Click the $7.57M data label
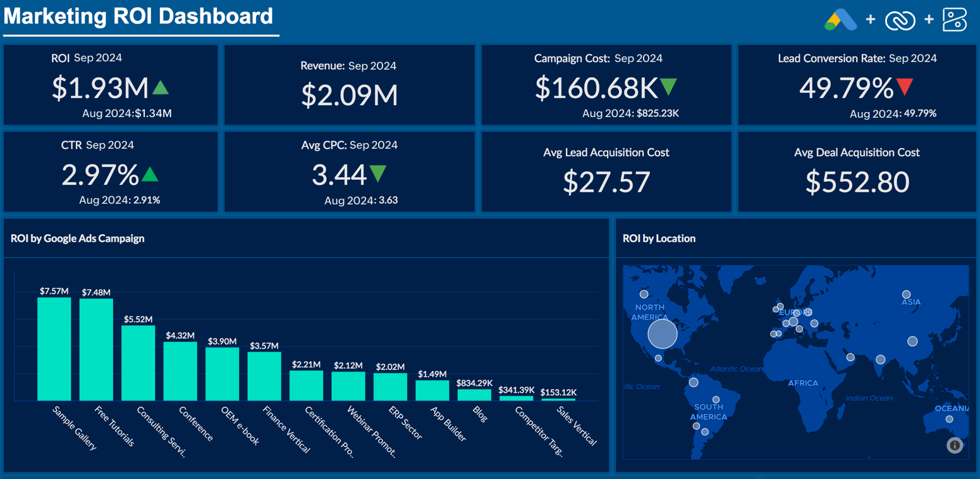The height and width of the screenshot is (479, 980). 54,291
